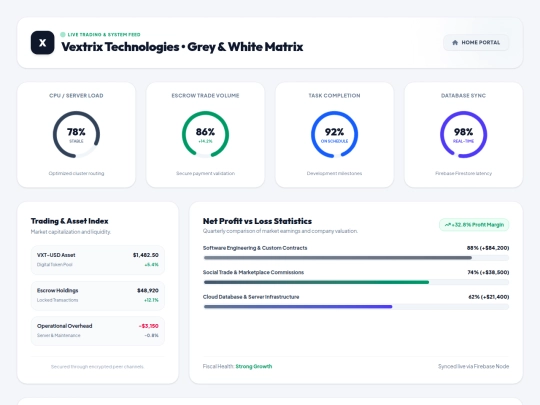
Task: Click the Optimized cluster routing caption
Action: [x=76, y=173]
